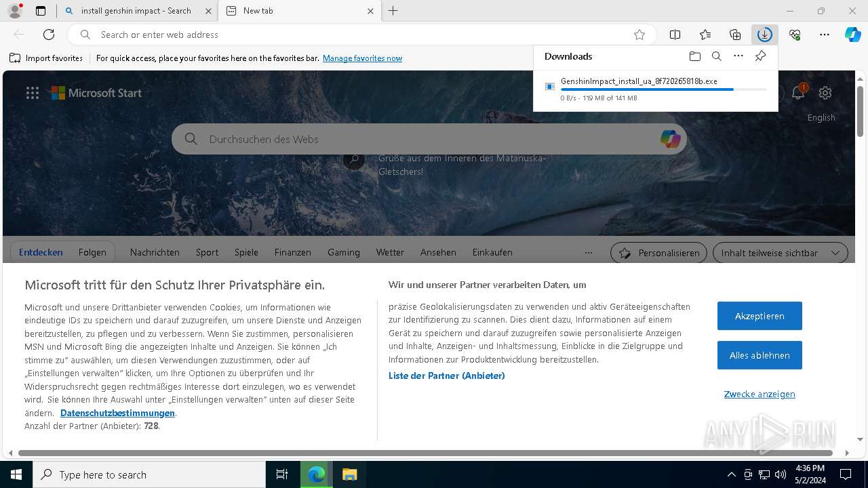The height and width of the screenshot is (488, 868).
Task: Open downloads folder icon
Action: click(694, 56)
